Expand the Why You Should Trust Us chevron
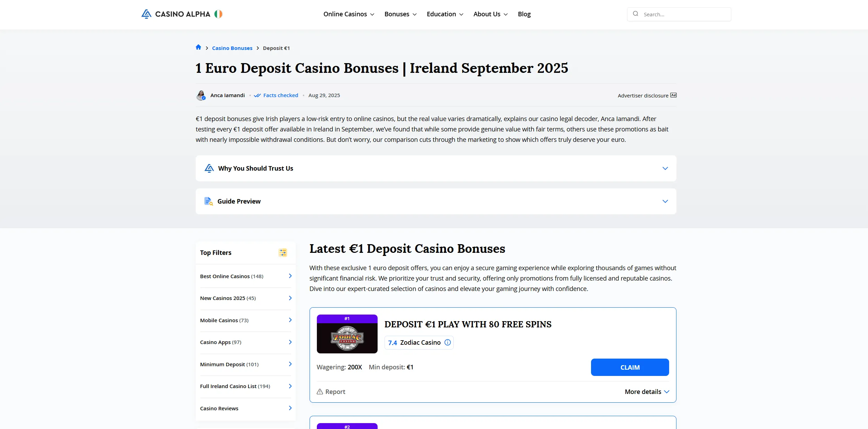Screen dimensions: 868x429 665,168
